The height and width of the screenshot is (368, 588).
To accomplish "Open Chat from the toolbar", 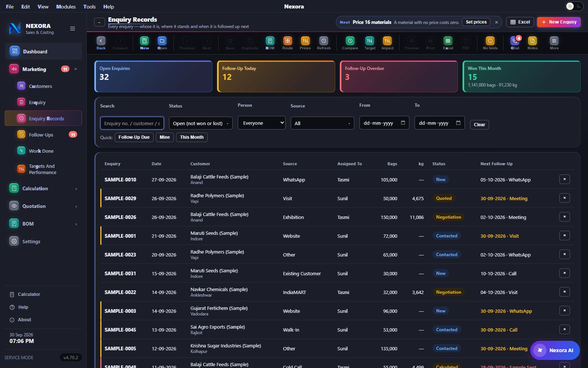I will [x=515, y=43].
